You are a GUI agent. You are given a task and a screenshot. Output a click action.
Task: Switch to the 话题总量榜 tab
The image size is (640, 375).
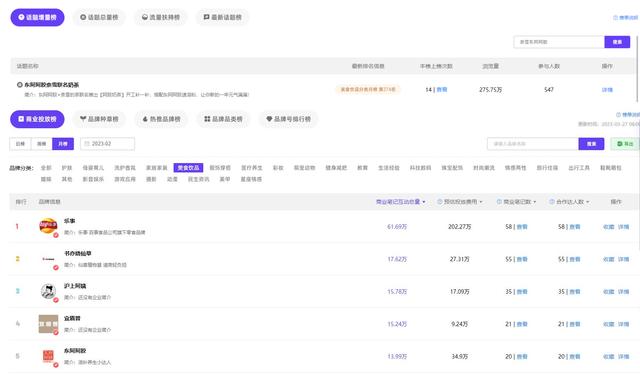pyautogui.click(x=99, y=18)
